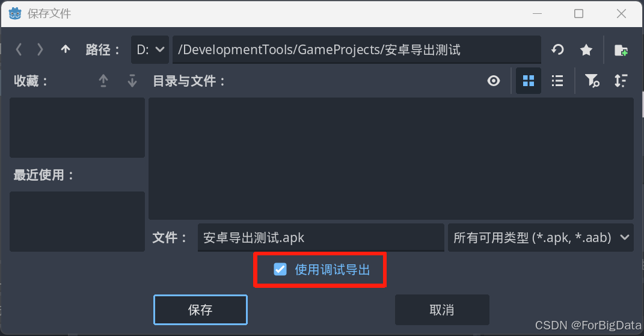644x336 pixels.
Task: Click the path text field
Action: (357, 50)
